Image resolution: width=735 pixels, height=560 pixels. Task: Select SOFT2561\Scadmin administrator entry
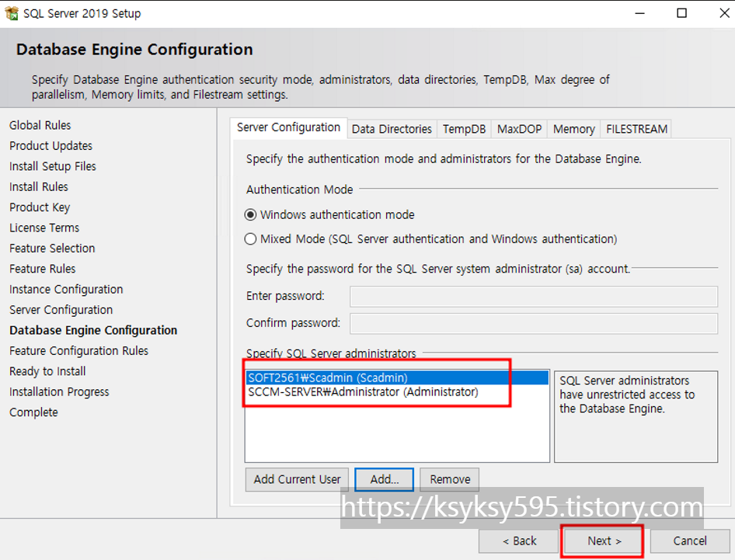tap(397, 377)
